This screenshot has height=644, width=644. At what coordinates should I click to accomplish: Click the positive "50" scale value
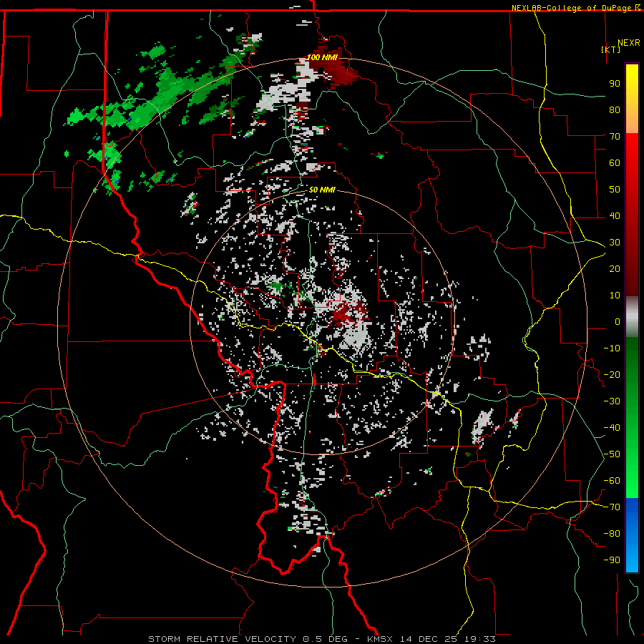point(615,190)
